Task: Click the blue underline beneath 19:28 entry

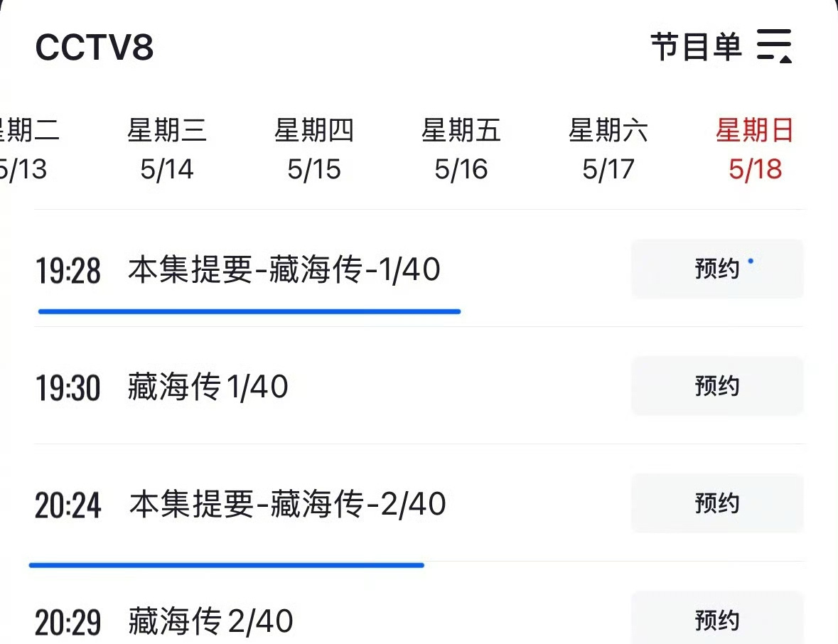Action: (249, 311)
